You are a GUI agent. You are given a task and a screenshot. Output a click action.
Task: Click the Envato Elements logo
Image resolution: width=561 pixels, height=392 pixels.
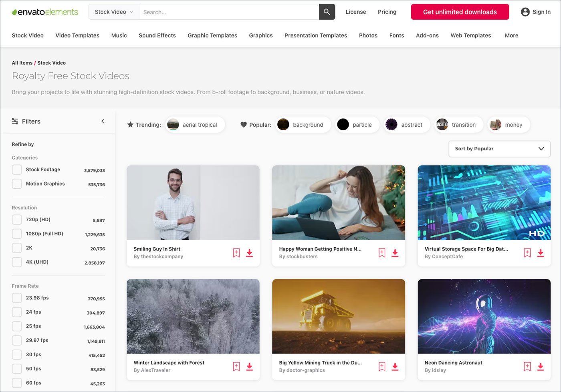click(x=44, y=12)
